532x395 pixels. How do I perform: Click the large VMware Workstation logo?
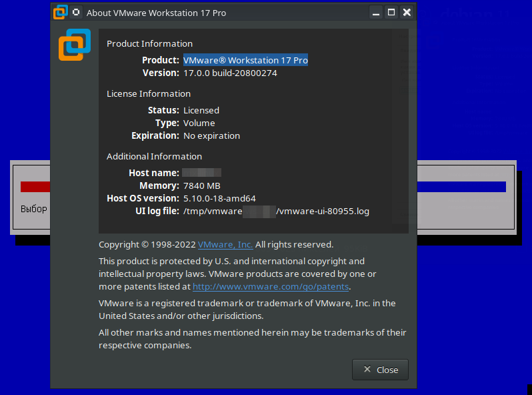74,45
